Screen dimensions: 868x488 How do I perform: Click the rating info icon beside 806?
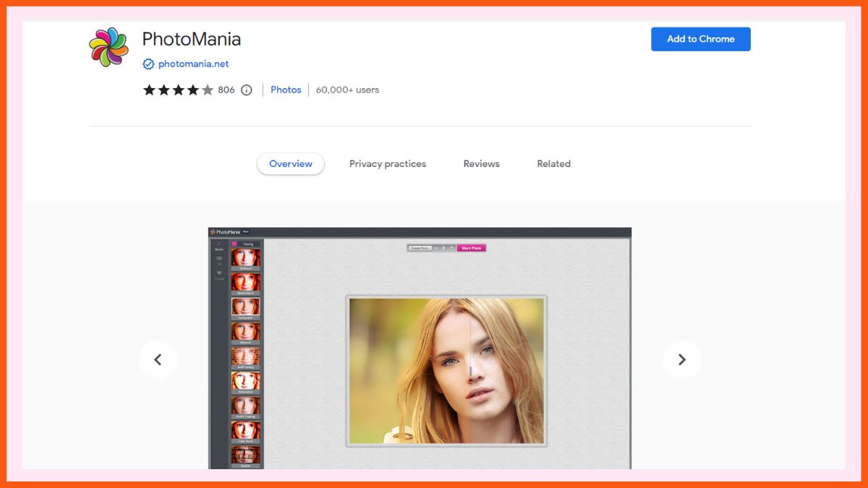coord(245,89)
